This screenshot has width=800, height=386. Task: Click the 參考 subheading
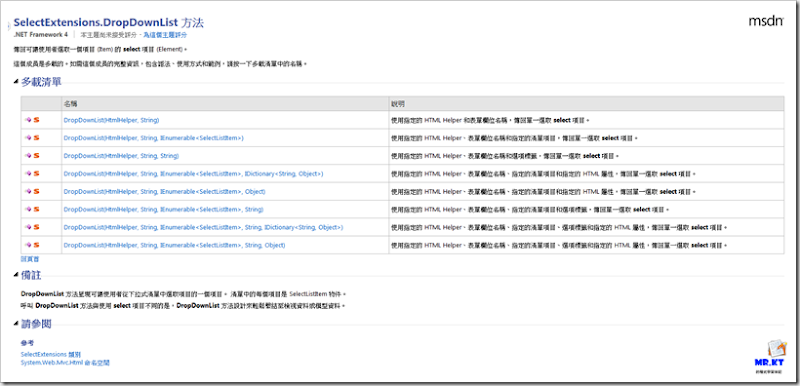click(x=27, y=343)
